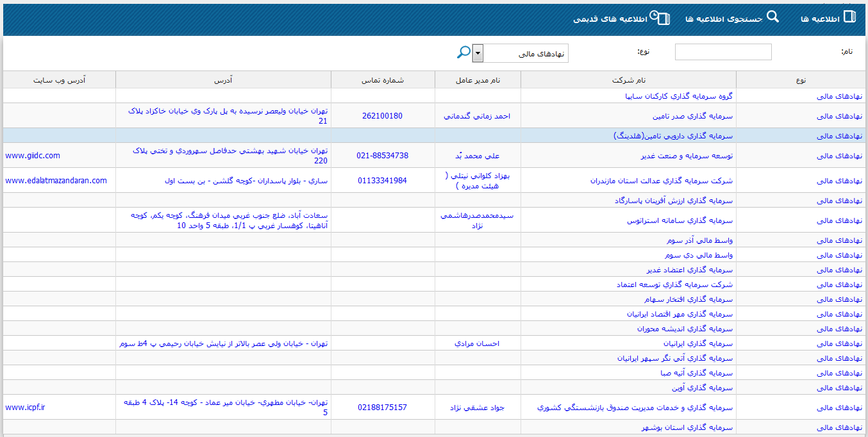Click the نام شرکت column header

tap(628, 80)
